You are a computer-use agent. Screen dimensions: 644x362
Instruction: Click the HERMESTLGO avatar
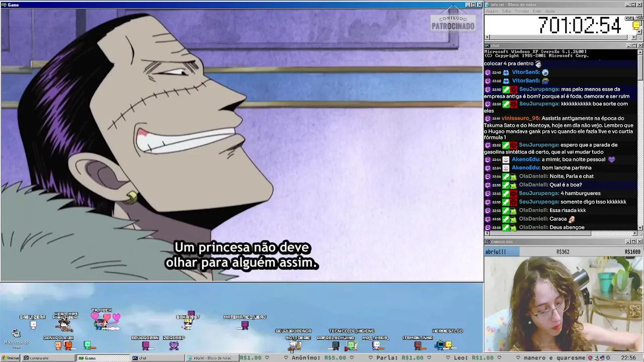[448, 345]
